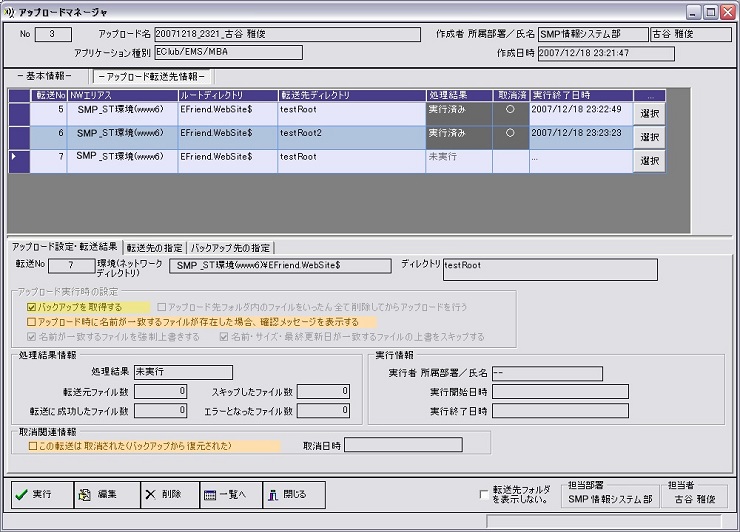Viewport: 740px width, 532px height.
Task: Click the 転送先ディレクトリ column header
Action: coord(352,95)
